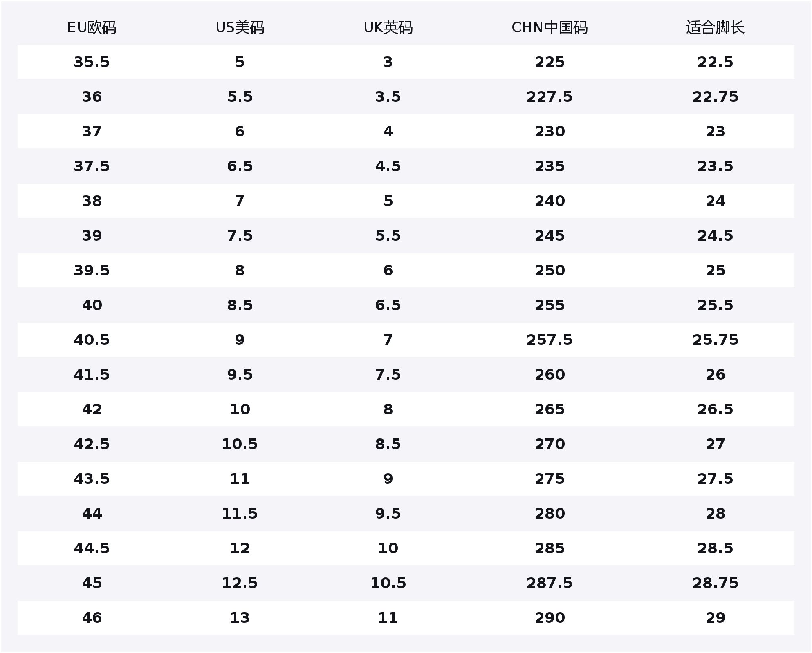The image size is (812, 653).
Task: Click EU size 37.5 cell
Action: (92, 166)
